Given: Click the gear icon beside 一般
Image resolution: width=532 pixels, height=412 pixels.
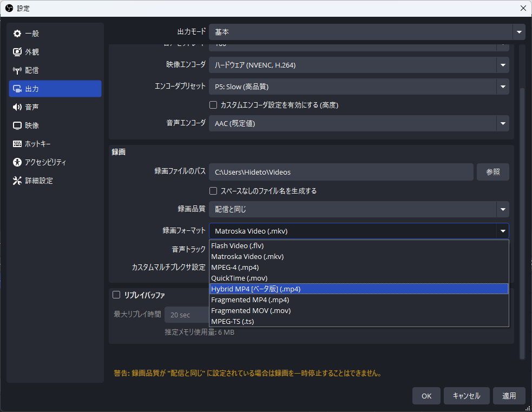Looking at the screenshot, I should click(17, 34).
